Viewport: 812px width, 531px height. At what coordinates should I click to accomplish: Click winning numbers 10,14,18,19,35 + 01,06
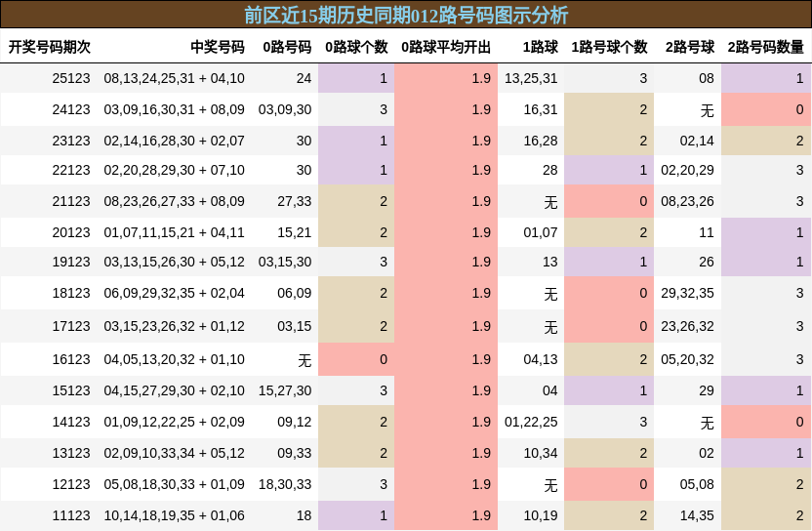(x=174, y=515)
